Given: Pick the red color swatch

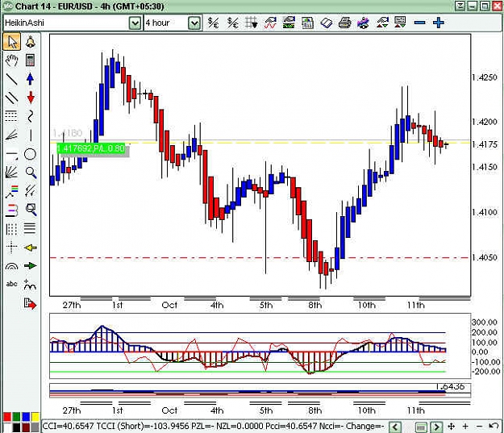Looking at the screenshot, I should (x=7, y=417).
